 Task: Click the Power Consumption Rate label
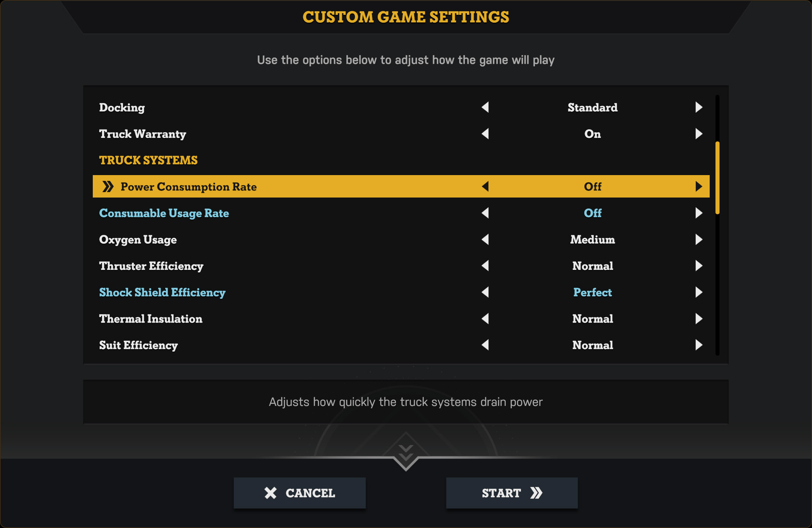coord(188,187)
